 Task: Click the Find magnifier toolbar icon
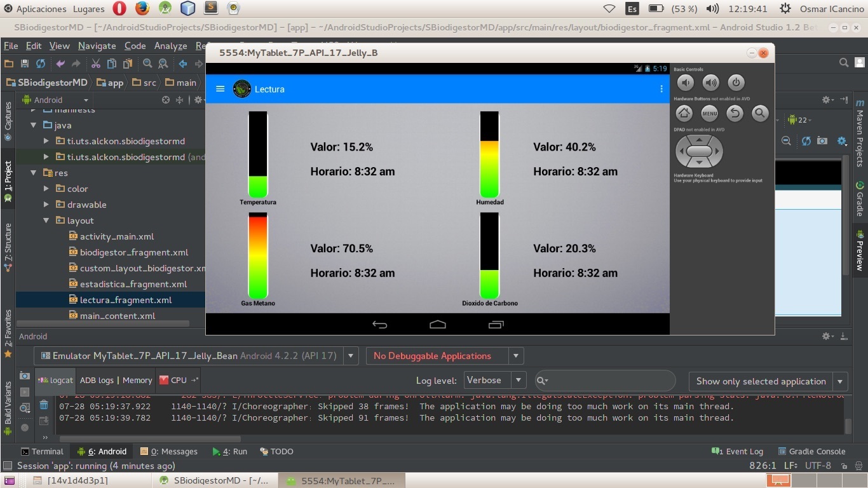[147, 64]
